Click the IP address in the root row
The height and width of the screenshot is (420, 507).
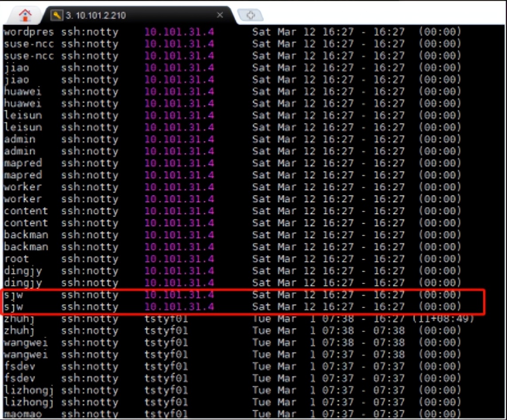click(x=179, y=259)
